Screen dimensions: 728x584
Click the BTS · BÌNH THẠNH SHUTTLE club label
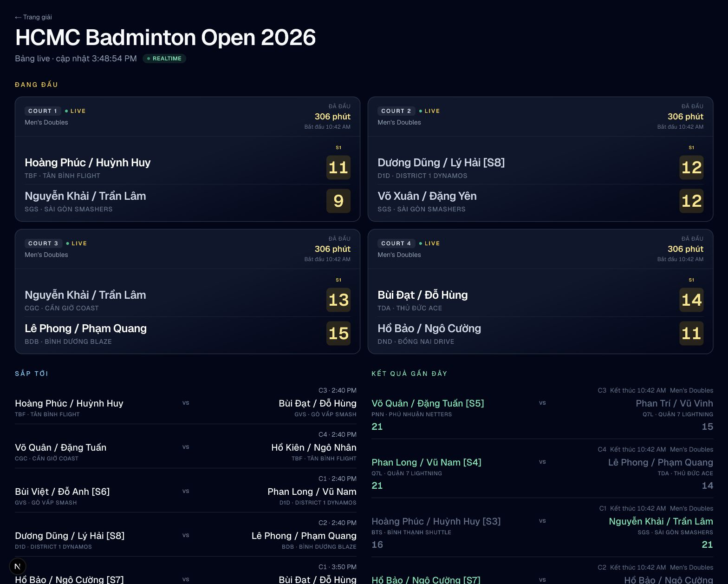tap(411, 532)
